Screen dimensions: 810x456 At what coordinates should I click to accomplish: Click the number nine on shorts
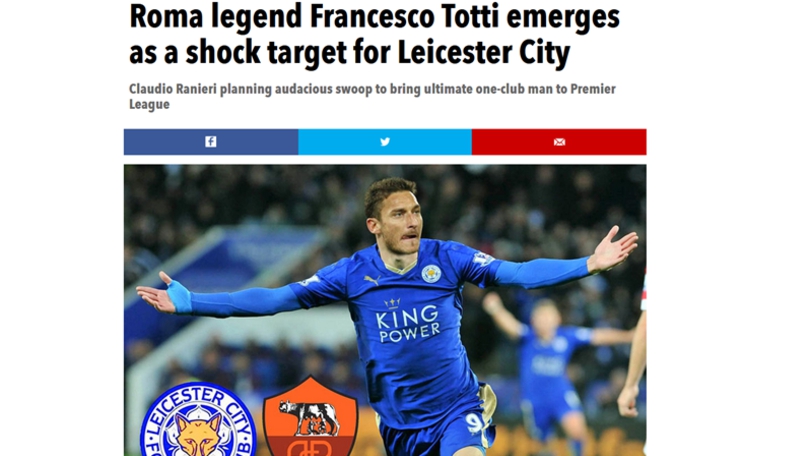coord(474,422)
